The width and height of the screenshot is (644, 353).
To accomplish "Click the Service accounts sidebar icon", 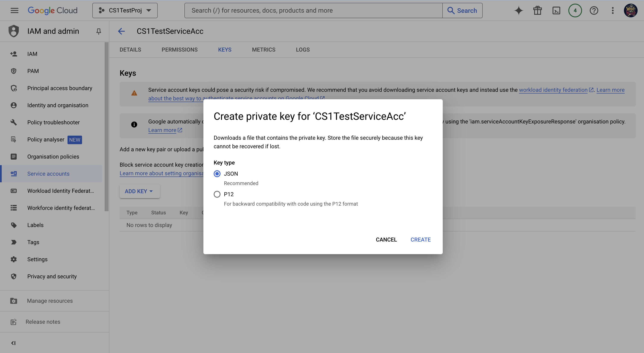I will click(14, 174).
